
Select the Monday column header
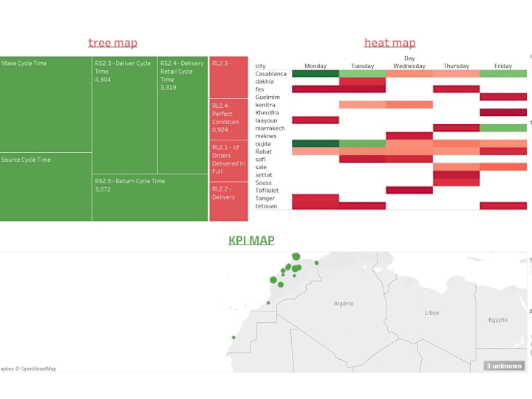(x=316, y=66)
